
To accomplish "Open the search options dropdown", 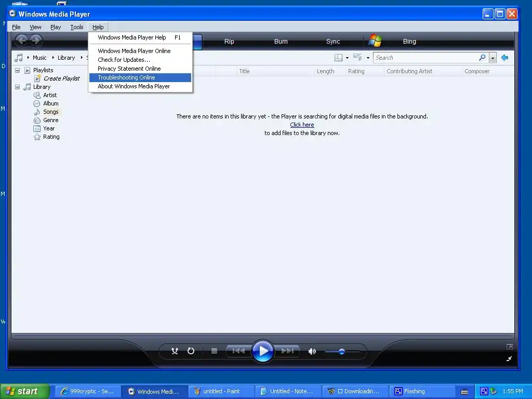I will 493,58.
